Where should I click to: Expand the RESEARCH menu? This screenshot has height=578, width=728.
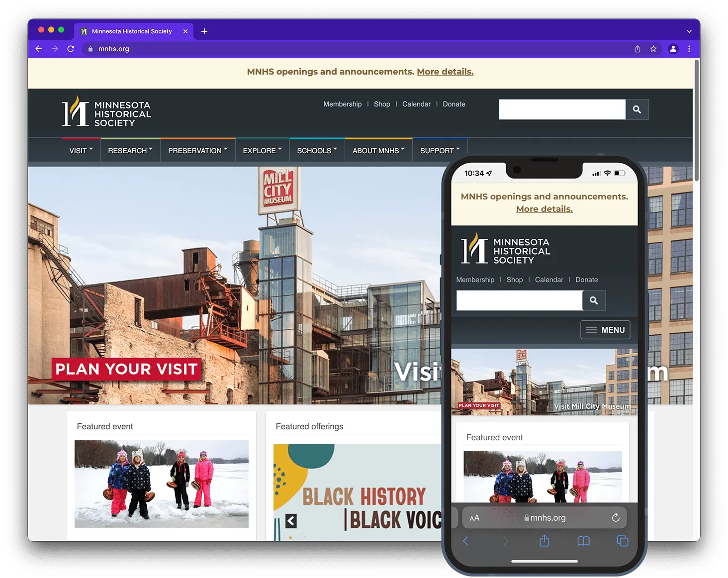click(130, 150)
